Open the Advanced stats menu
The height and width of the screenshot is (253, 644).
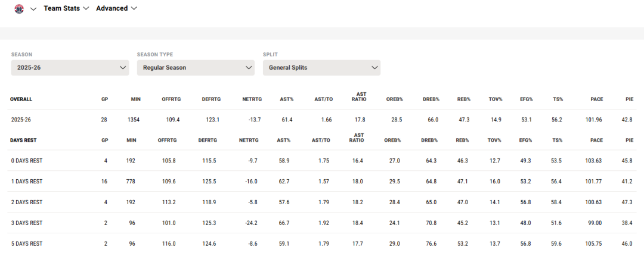116,8
